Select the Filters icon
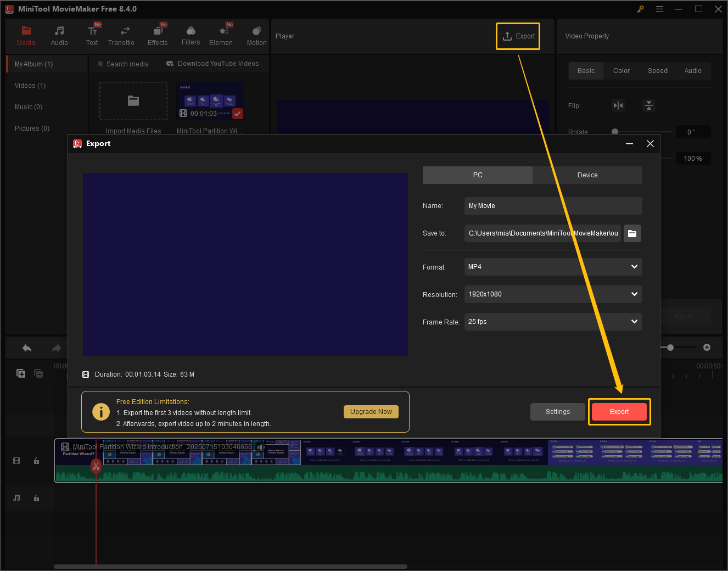728x571 pixels. tap(191, 36)
